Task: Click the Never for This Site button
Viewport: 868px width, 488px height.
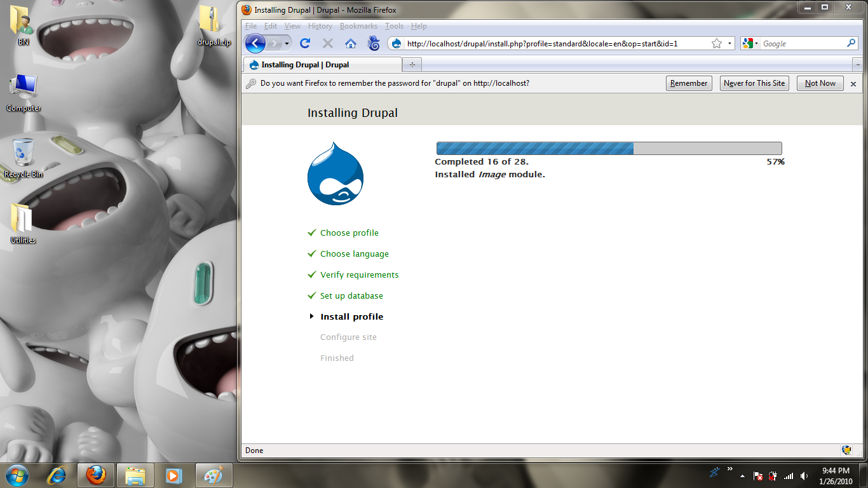Action: (754, 83)
